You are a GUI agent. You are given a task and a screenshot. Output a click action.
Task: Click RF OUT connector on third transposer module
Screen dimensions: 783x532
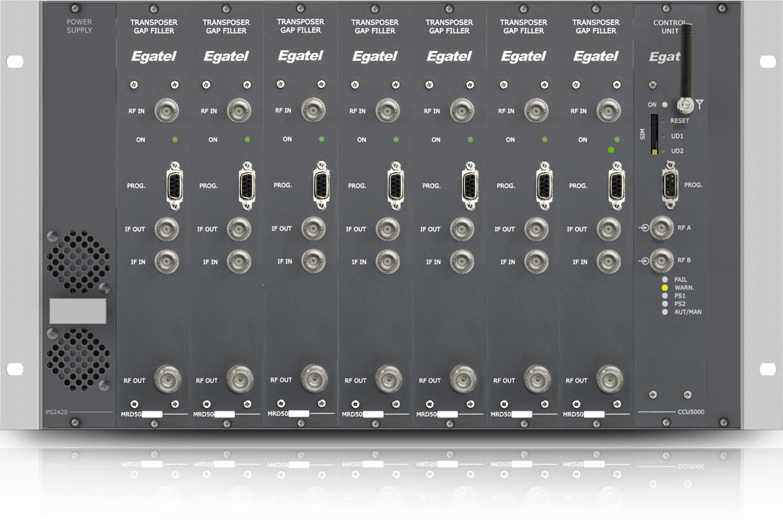click(314, 379)
